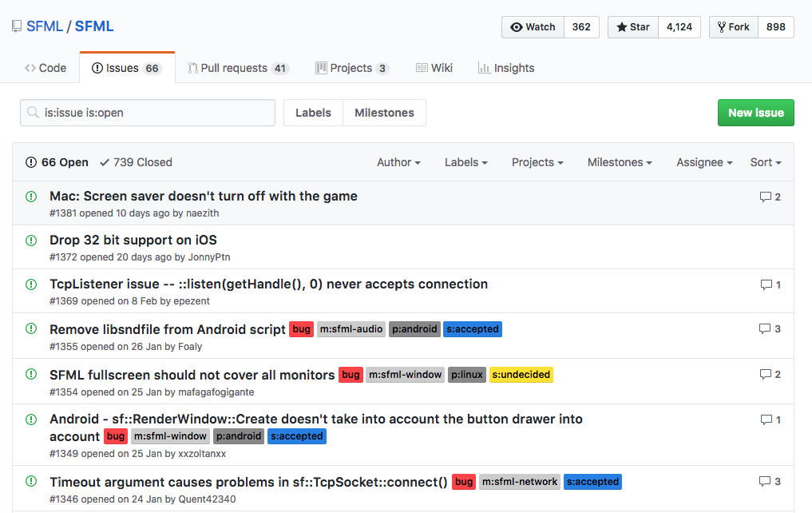Show the 66 Open issues
Viewport: 812px width, 513px height.
pos(57,162)
